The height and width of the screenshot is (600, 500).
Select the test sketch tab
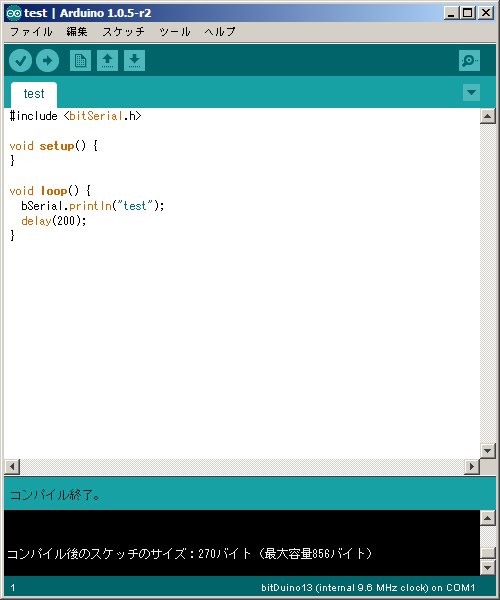tap(34, 94)
